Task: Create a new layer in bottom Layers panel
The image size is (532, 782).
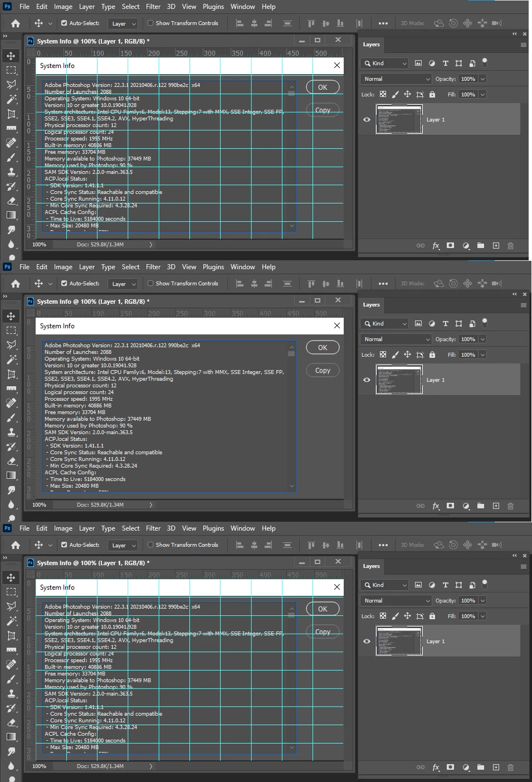Action: pyautogui.click(x=496, y=767)
